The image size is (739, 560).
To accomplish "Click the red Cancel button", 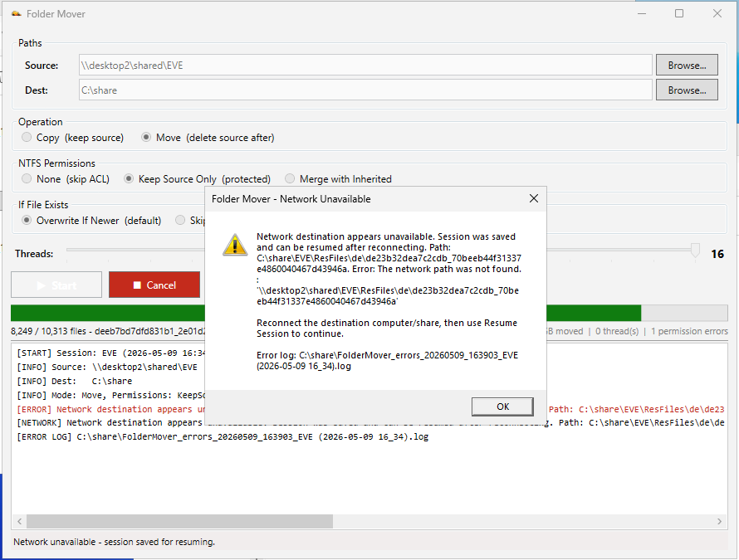I will coord(154,285).
